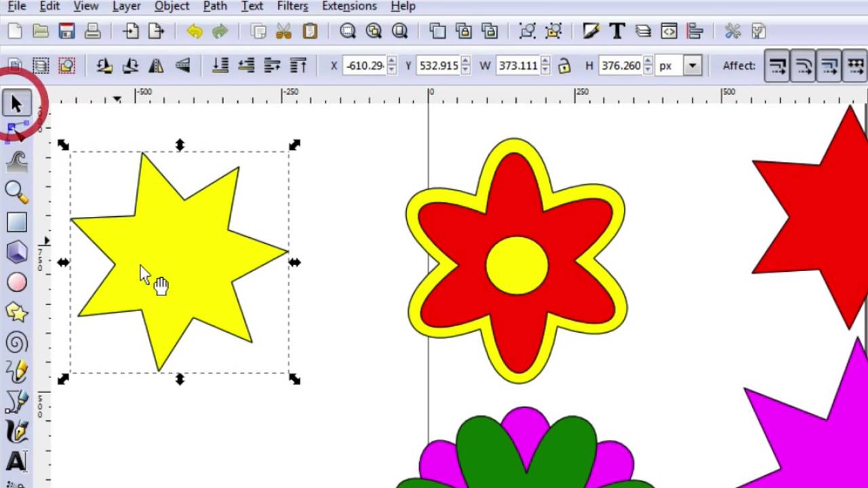Open the Align and Distribute dialog
The width and height of the screenshot is (868, 488).
click(x=694, y=31)
